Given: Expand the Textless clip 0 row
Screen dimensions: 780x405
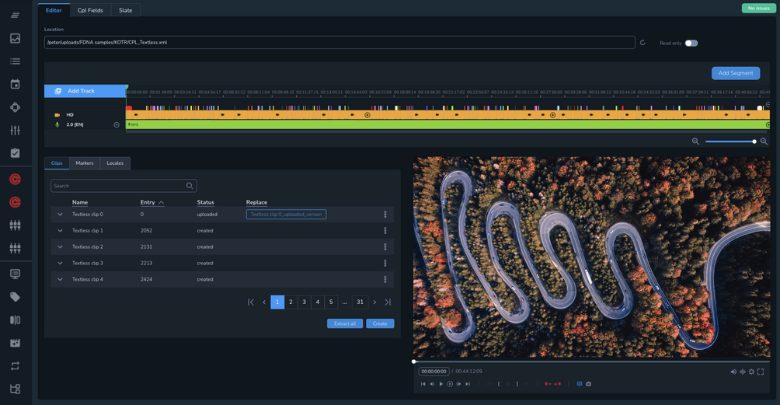Looking at the screenshot, I should tap(59, 214).
